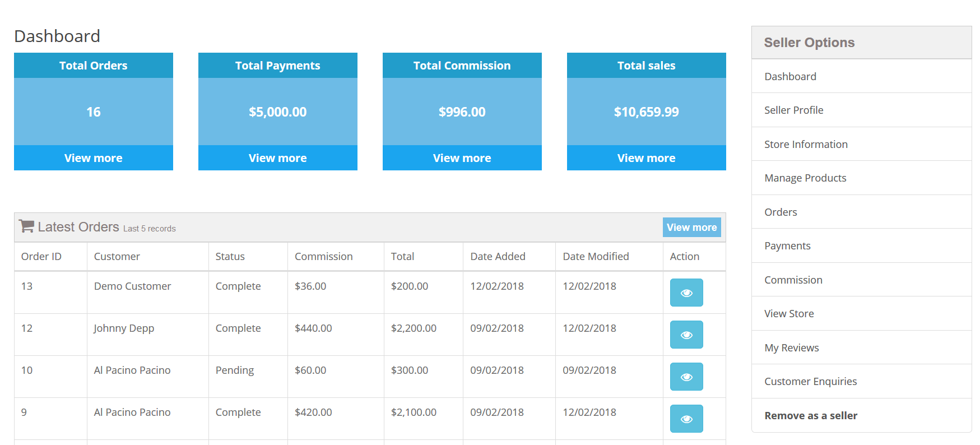The image size is (980, 445).
Task: Click the $5,000.00 payments value
Action: coord(278,112)
